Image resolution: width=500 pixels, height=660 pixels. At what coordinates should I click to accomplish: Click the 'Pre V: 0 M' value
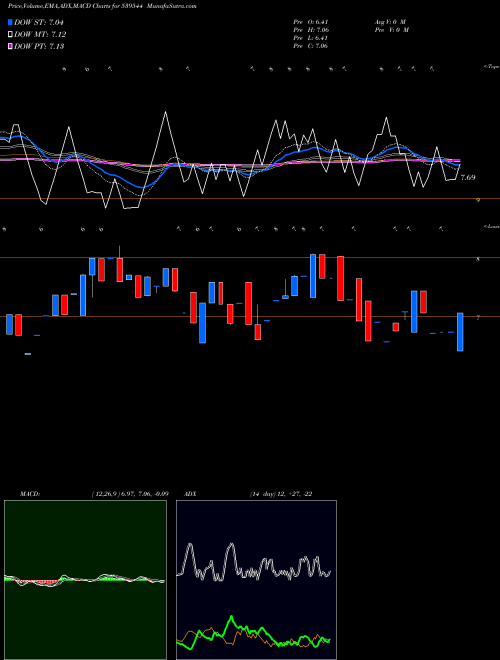(391, 30)
